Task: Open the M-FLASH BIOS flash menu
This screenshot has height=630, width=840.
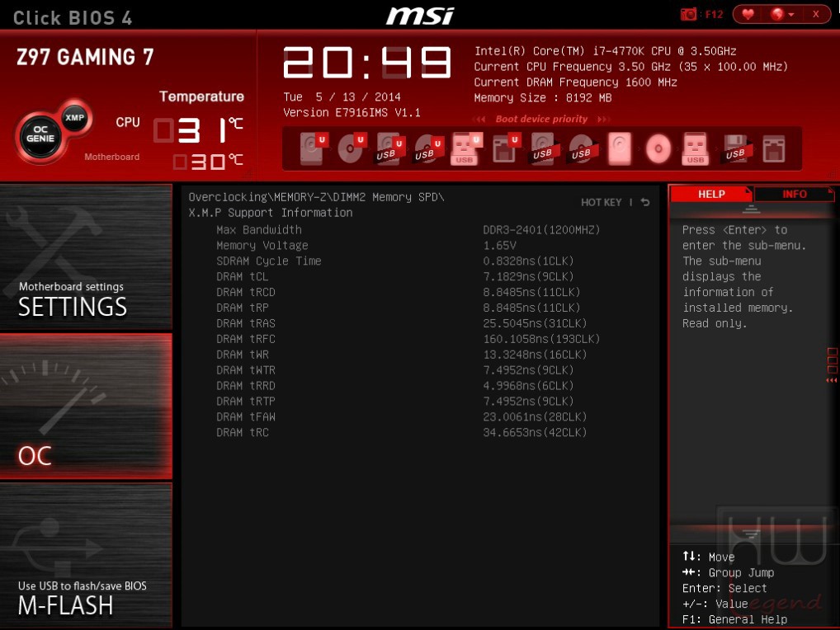Action: click(86, 555)
